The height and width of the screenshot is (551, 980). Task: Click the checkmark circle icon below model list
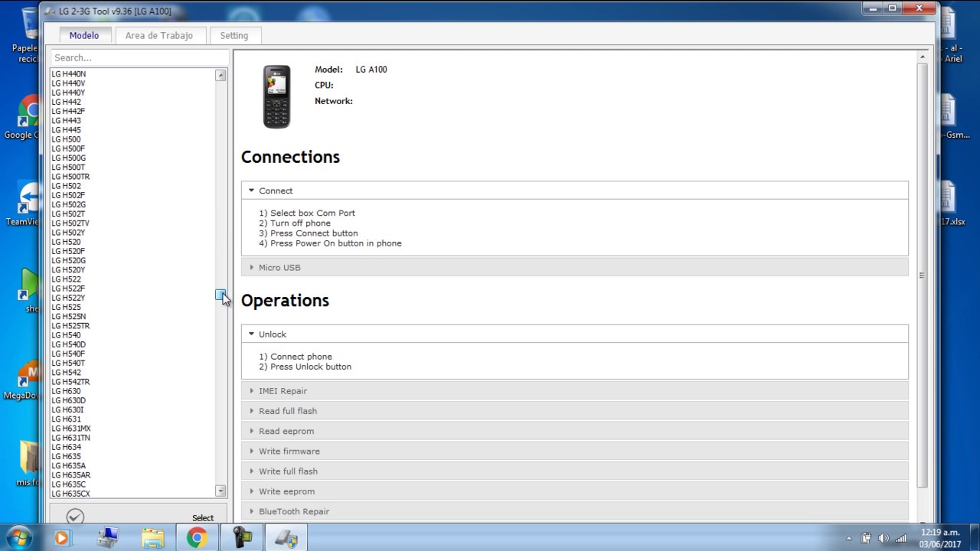tap(75, 517)
